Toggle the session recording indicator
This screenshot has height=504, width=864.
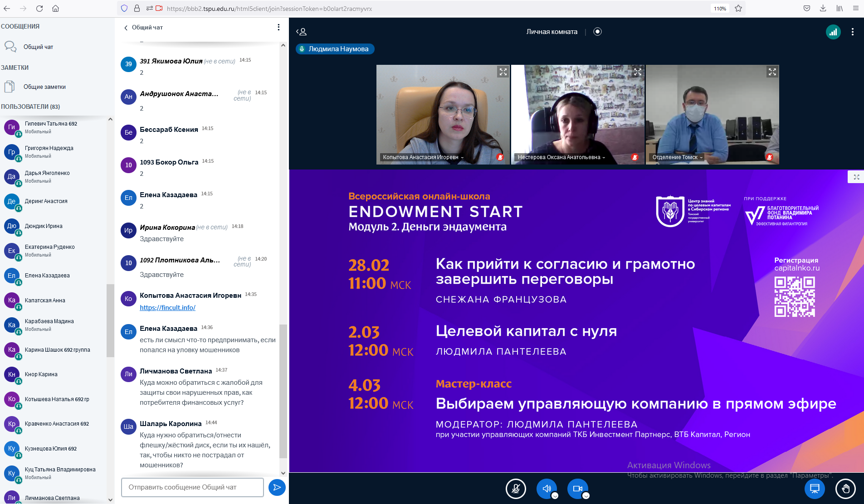pos(597,32)
